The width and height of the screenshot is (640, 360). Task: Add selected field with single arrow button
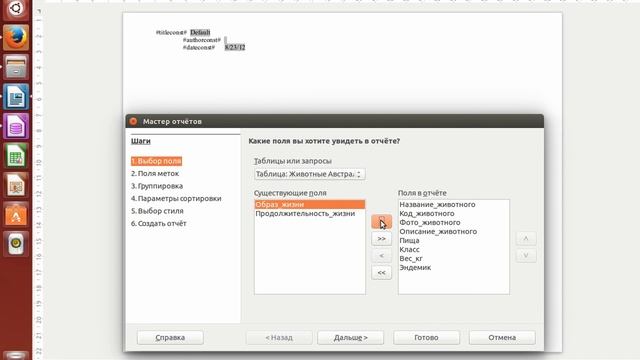coord(382,222)
